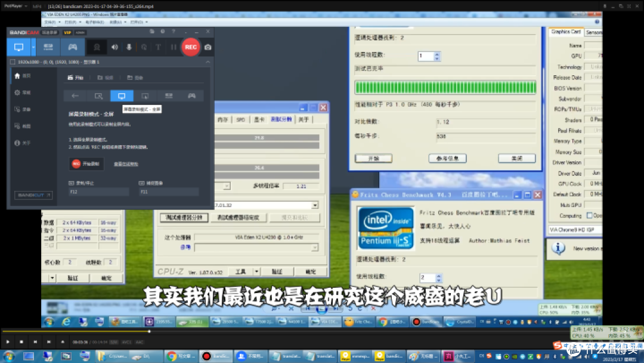The image size is (644, 363).
Task: Open Bandicam About sidebar item
Action: click(x=23, y=143)
